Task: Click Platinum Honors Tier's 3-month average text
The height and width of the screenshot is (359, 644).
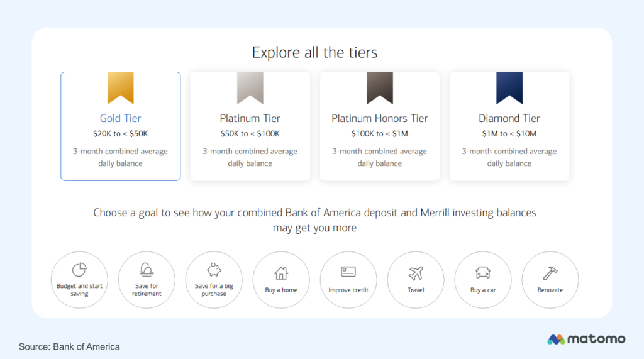Action: (x=379, y=157)
